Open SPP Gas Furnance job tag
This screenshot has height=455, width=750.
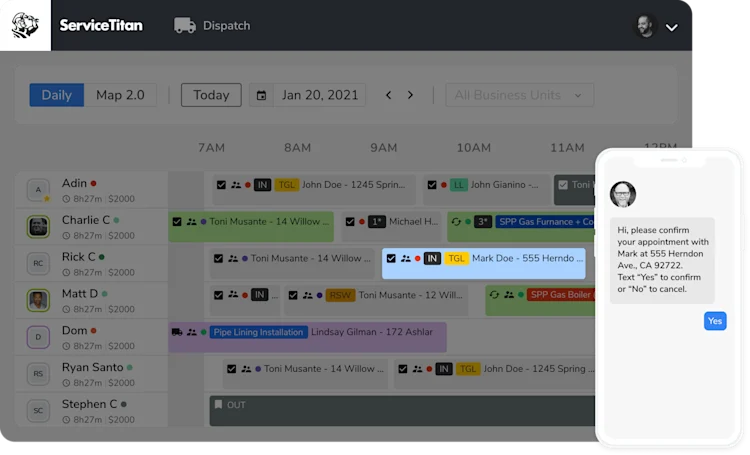click(x=545, y=222)
